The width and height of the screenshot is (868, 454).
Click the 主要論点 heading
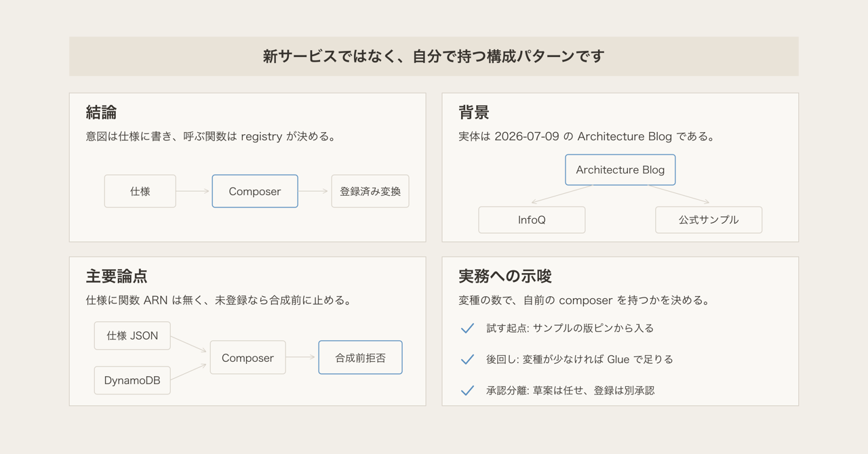click(x=117, y=276)
